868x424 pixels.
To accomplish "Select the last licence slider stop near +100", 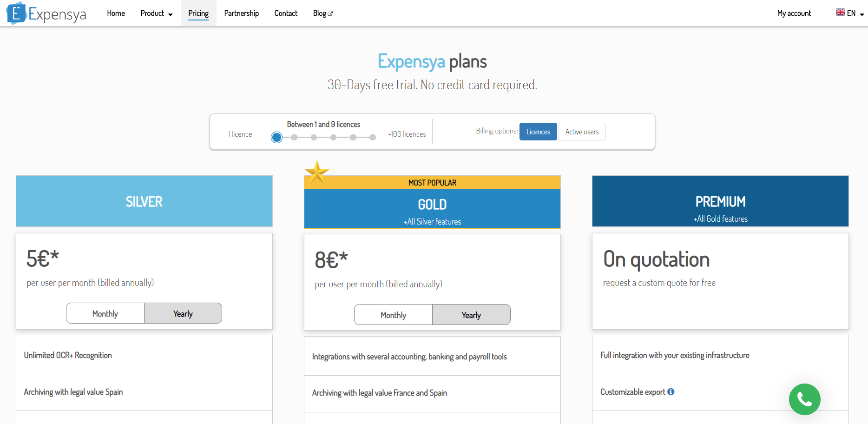I will [373, 137].
